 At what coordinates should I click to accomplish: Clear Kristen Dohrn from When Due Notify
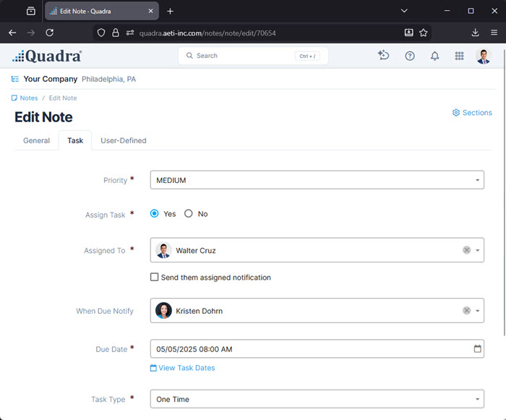pos(466,311)
